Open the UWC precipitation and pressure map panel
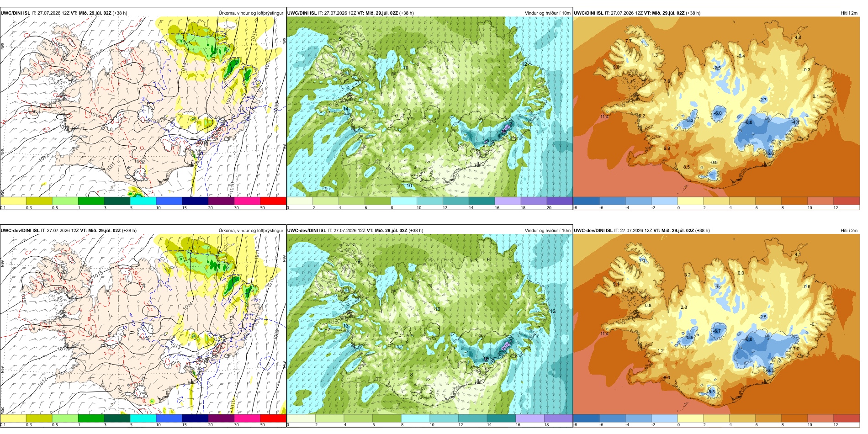Image resolution: width=868 pixels, height=434 pixels. click(143, 107)
